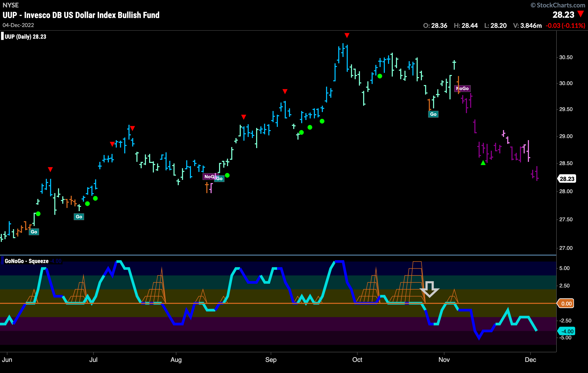588x373 pixels.
Task: Click the green circle beside the first June Go bar
Action: 38,214
